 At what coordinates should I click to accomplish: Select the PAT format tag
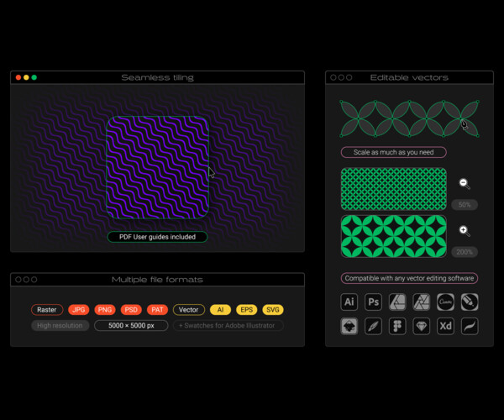157,310
